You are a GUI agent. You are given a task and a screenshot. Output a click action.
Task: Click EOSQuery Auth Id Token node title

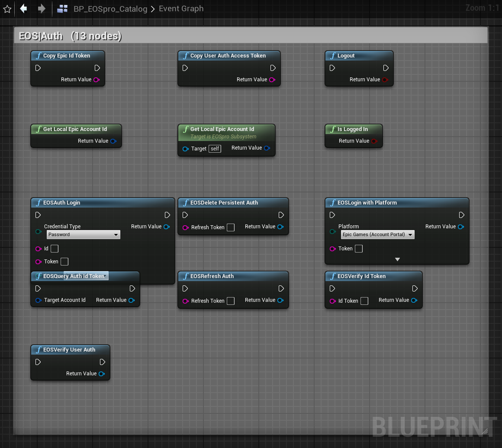[x=74, y=276]
